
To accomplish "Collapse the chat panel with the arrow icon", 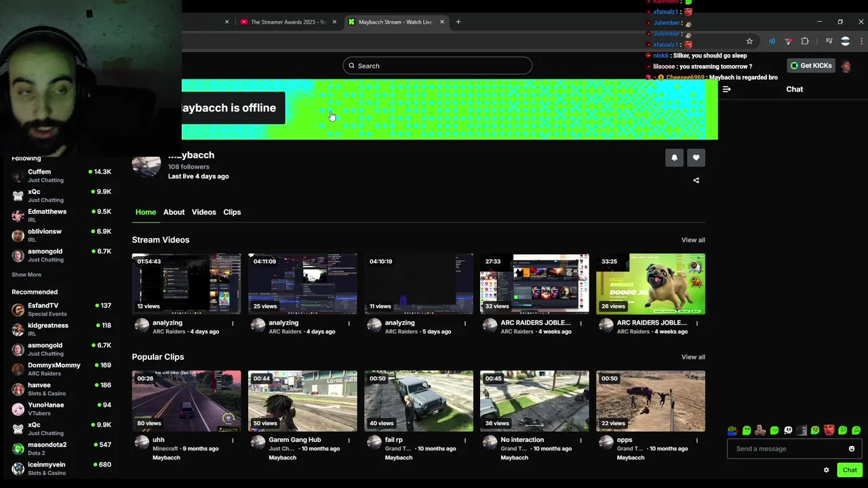I will tap(726, 89).
